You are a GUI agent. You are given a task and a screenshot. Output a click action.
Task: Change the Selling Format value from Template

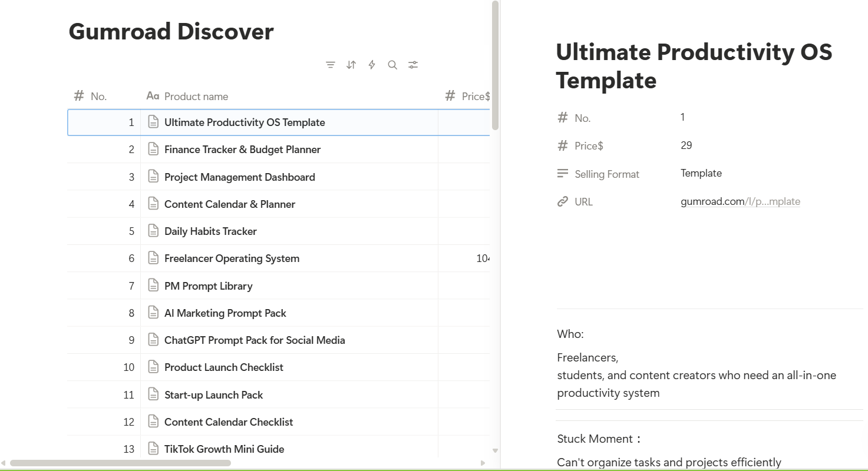tap(701, 173)
